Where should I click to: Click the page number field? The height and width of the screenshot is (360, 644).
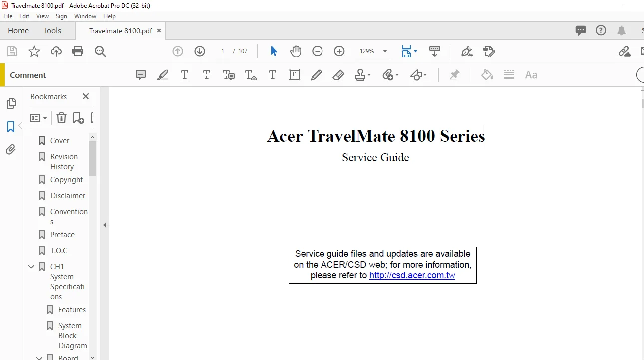222,51
